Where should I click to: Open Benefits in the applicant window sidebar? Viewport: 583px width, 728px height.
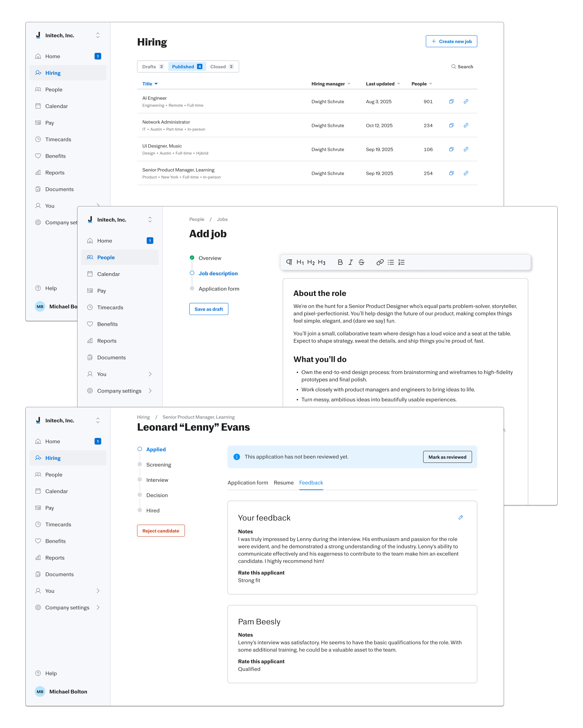click(x=68, y=541)
